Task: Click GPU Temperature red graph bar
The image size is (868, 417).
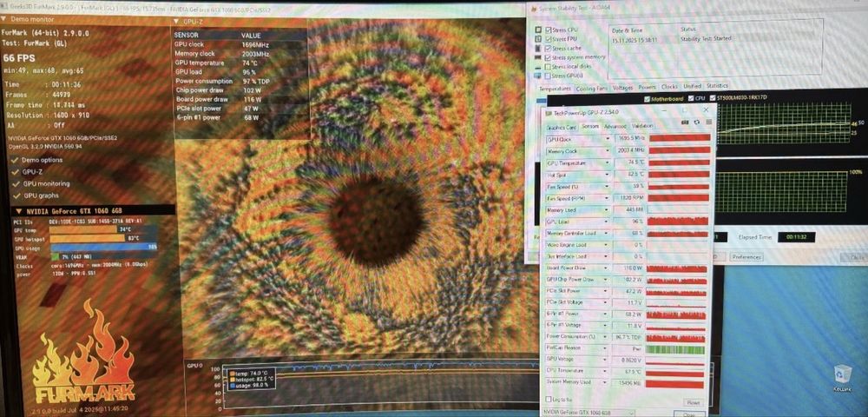Action: coord(680,162)
